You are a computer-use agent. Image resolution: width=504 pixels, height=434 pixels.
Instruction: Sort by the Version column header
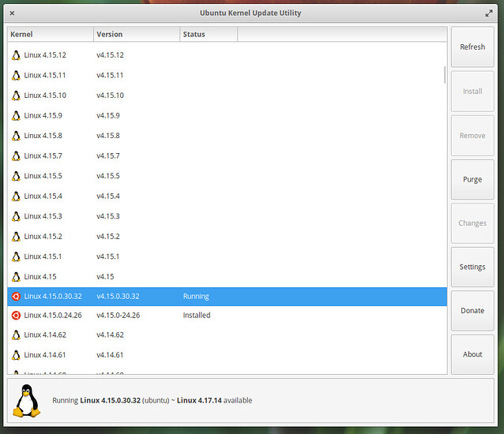[x=137, y=35]
